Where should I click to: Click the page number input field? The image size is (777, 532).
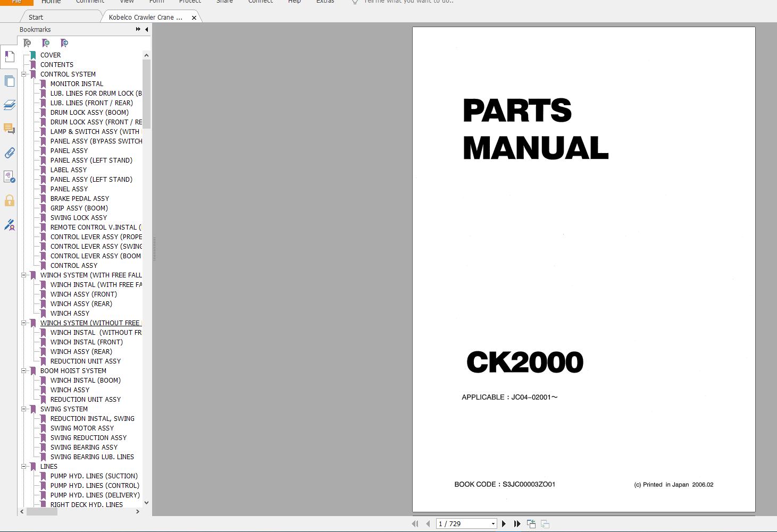point(463,524)
